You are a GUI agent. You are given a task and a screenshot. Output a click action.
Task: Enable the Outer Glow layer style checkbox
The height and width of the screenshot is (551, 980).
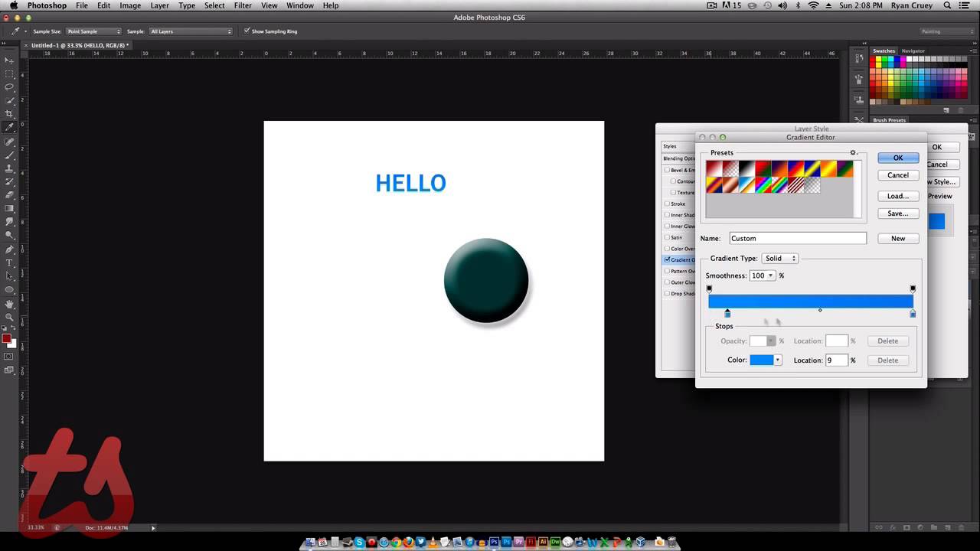coord(667,282)
